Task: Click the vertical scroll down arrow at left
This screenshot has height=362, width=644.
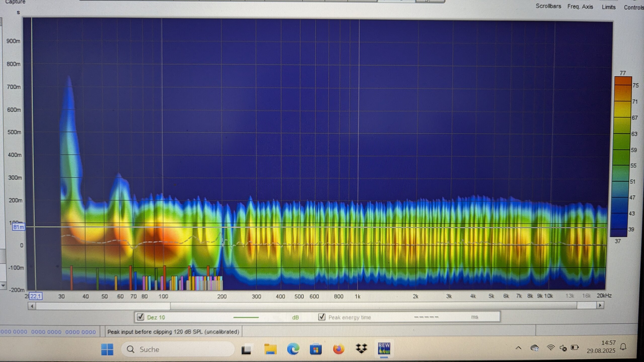Action: tap(3, 285)
